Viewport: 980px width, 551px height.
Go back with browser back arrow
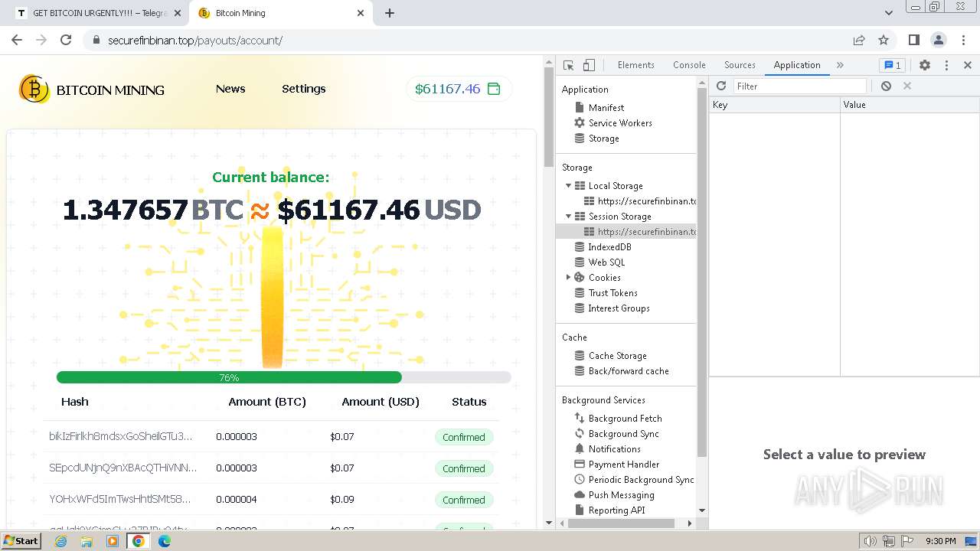pyautogui.click(x=17, y=40)
